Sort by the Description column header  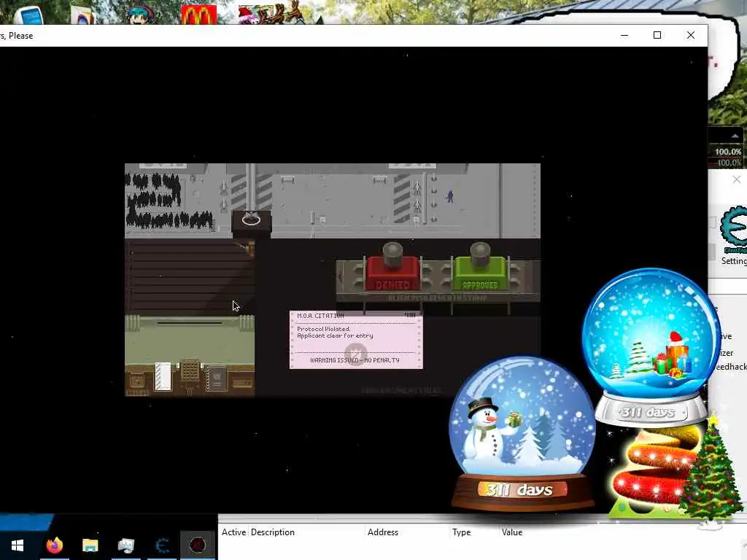(x=273, y=532)
